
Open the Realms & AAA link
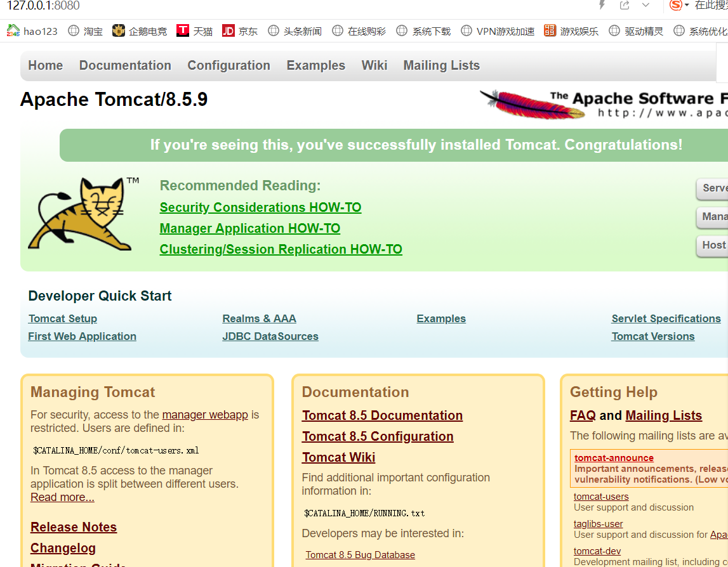pos(259,319)
